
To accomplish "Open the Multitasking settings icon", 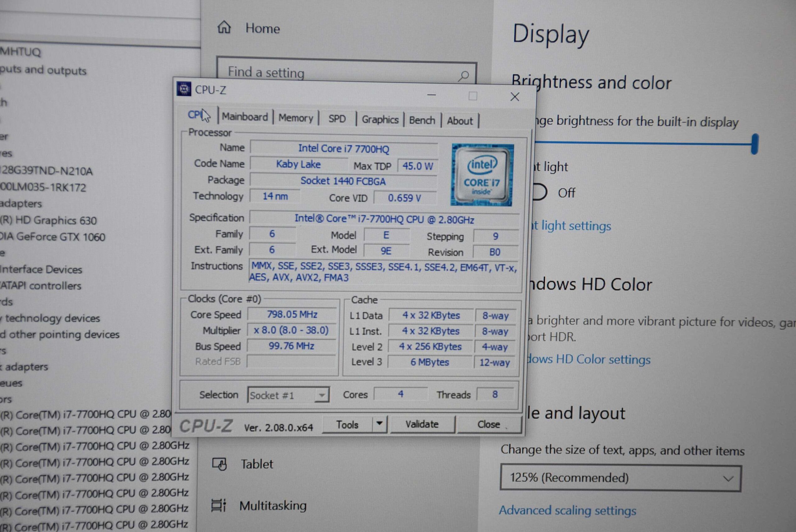I will click(218, 505).
